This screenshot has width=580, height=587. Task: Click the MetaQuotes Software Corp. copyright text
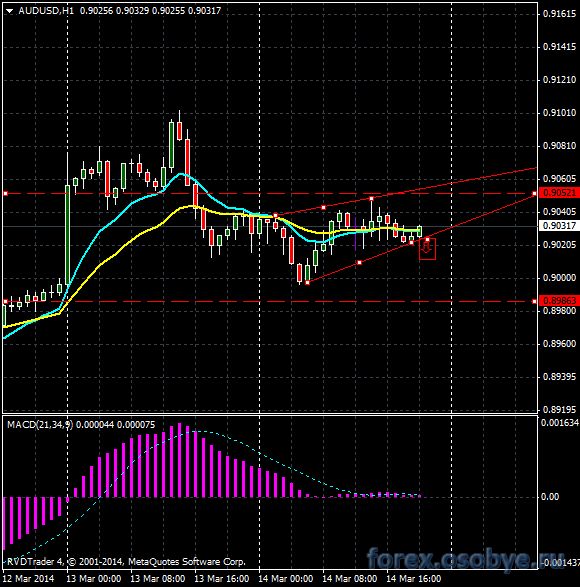coord(187,562)
